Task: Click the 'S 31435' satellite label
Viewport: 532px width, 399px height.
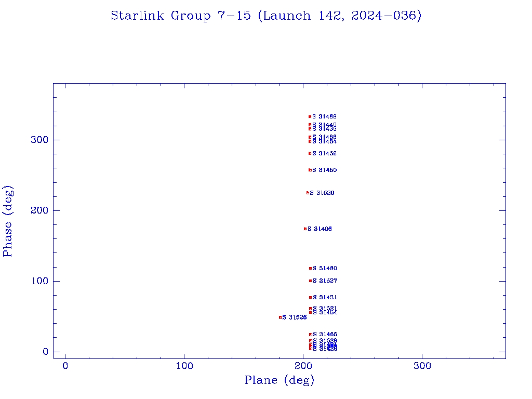Action: [324, 129]
